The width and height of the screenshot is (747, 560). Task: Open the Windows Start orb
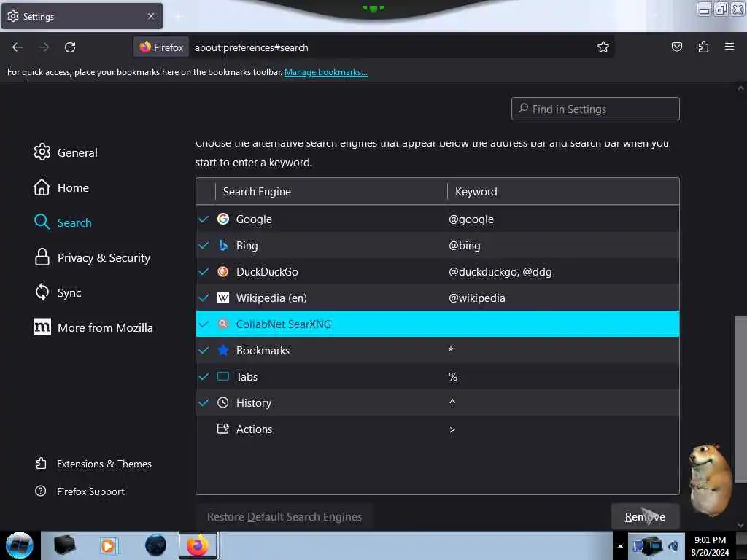(x=20, y=545)
